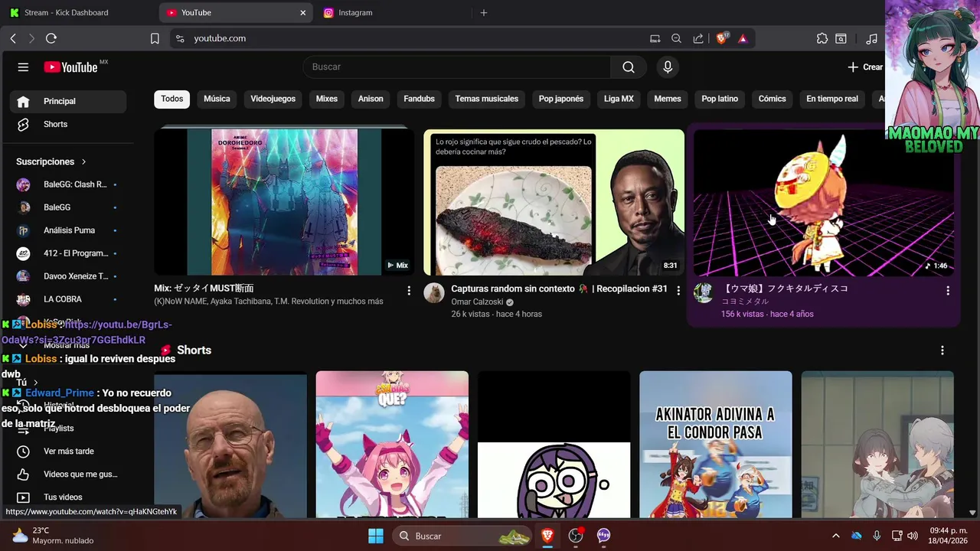The height and width of the screenshot is (551, 980).
Task: Open options for フクキタルディスコ video
Action: 948,291
